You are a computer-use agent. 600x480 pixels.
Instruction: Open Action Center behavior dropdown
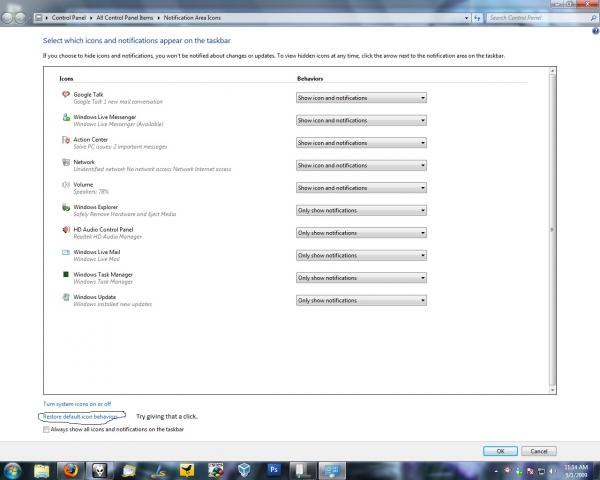click(x=361, y=143)
